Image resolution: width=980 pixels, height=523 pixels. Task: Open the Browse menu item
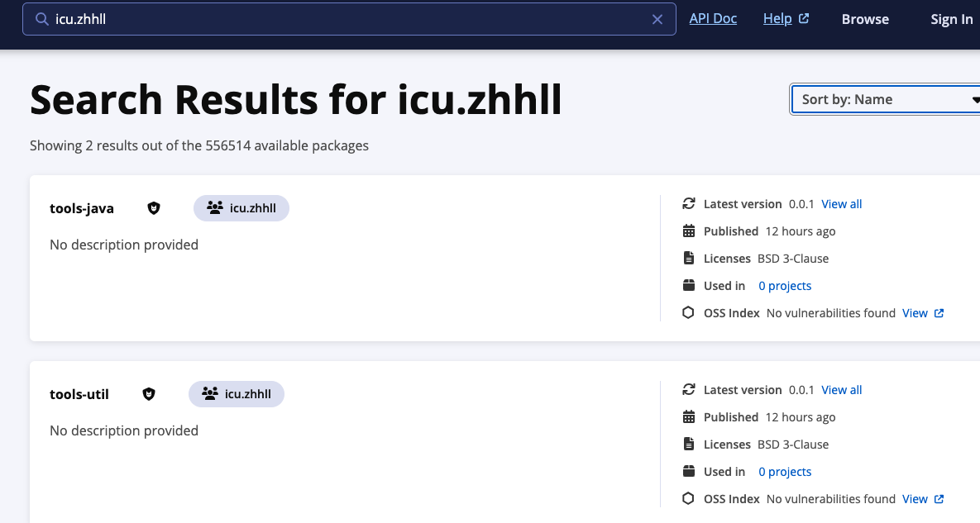[865, 19]
